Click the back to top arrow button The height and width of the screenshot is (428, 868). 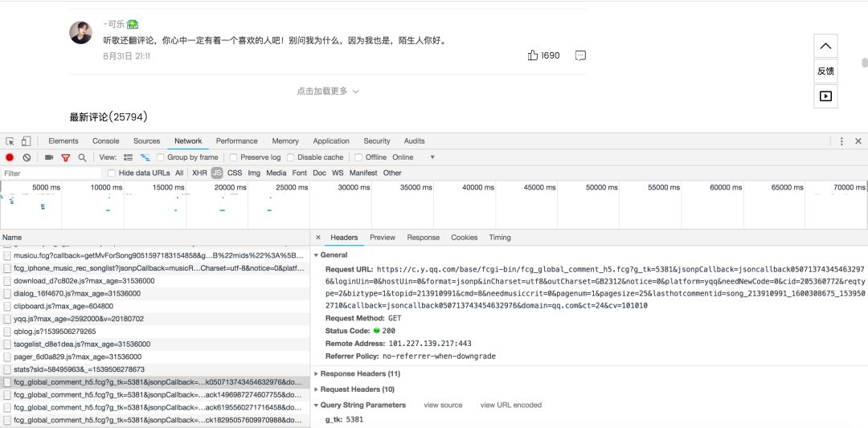pos(825,46)
